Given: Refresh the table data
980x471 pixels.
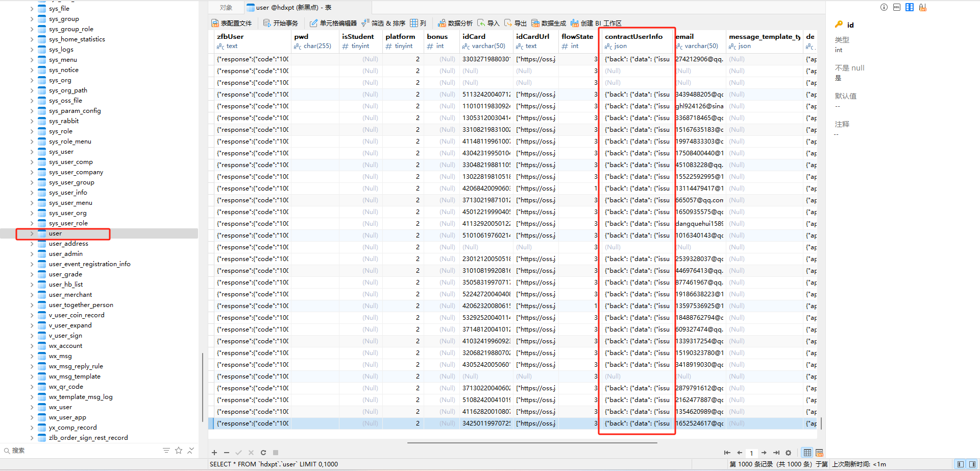Looking at the screenshot, I should coord(263,453).
